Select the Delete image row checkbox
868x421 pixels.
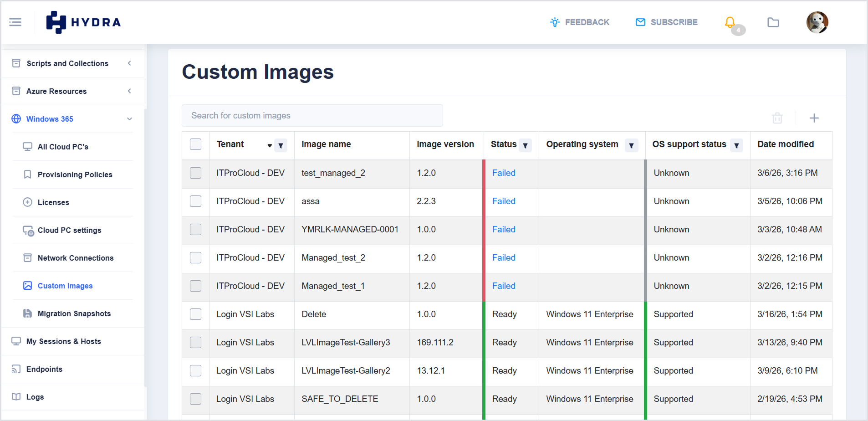(x=195, y=314)
